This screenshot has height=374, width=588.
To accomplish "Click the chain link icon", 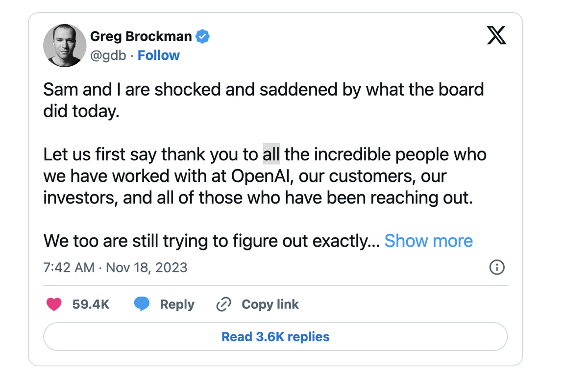I will point(223,304).
